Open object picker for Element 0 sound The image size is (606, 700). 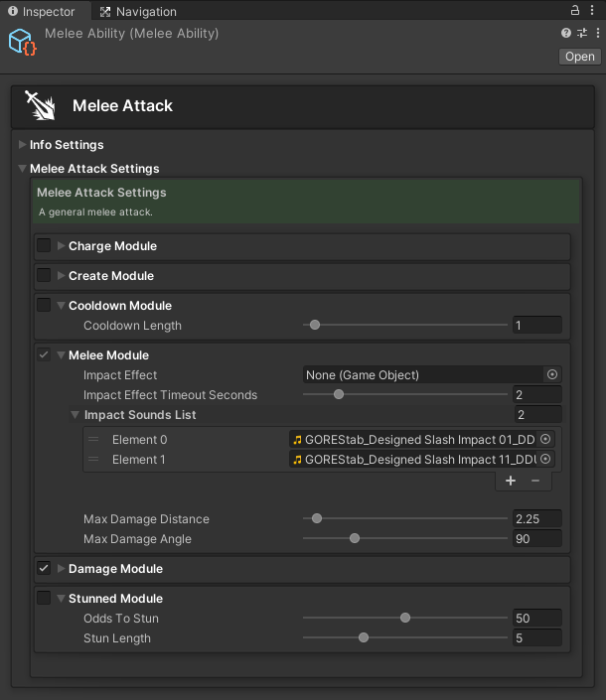pos(545,439)
